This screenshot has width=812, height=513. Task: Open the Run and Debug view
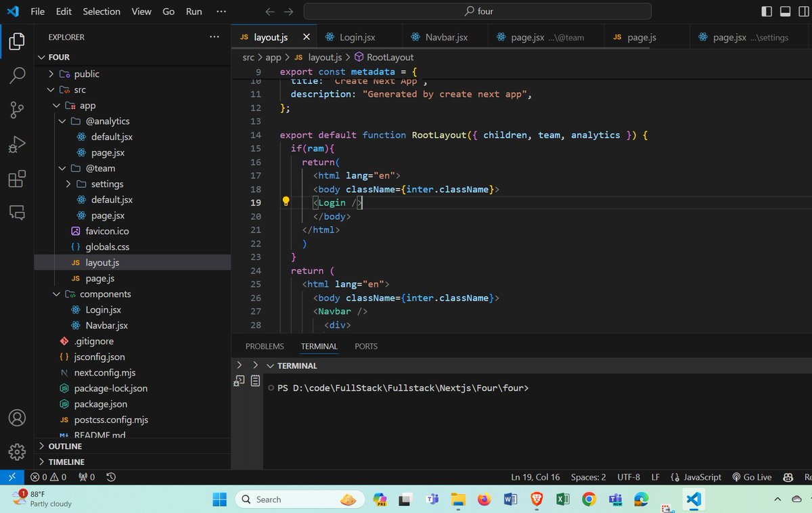point(17,144)
